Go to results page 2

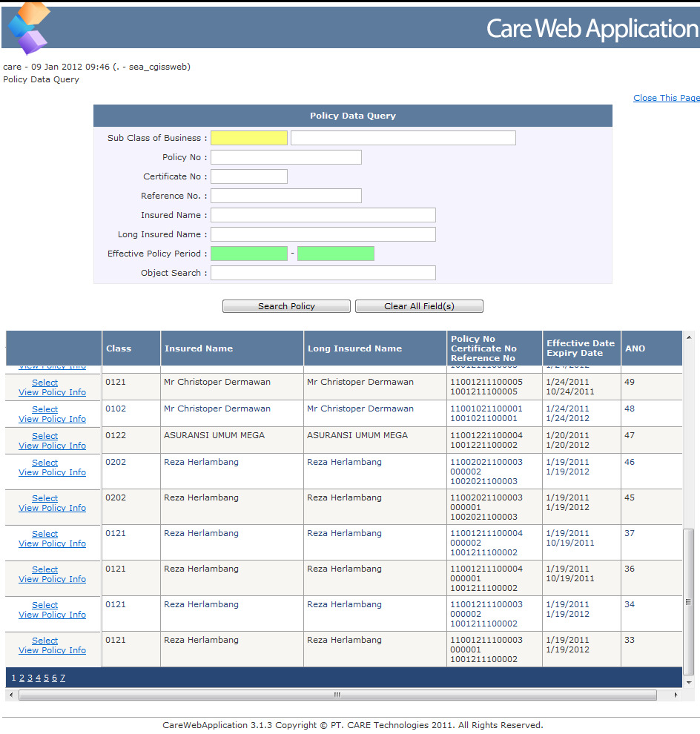click(22, 678)
